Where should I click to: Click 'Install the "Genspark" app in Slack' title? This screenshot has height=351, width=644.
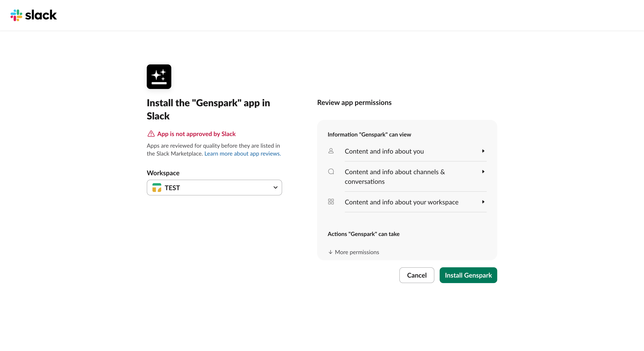click(208, 109)
